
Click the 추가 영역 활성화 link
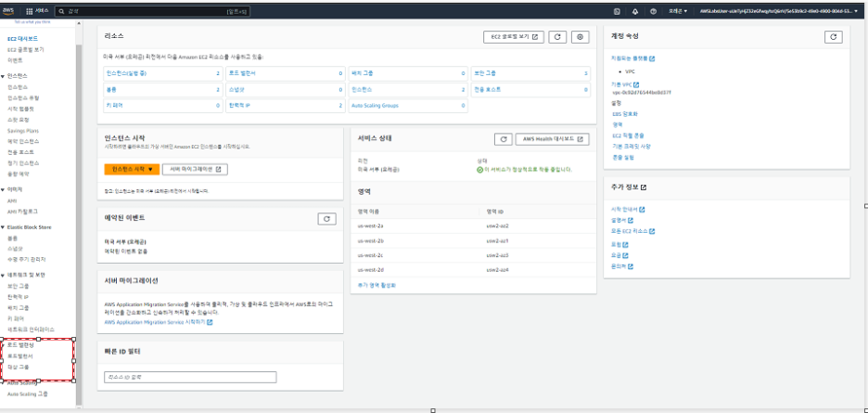click(377, 286)
